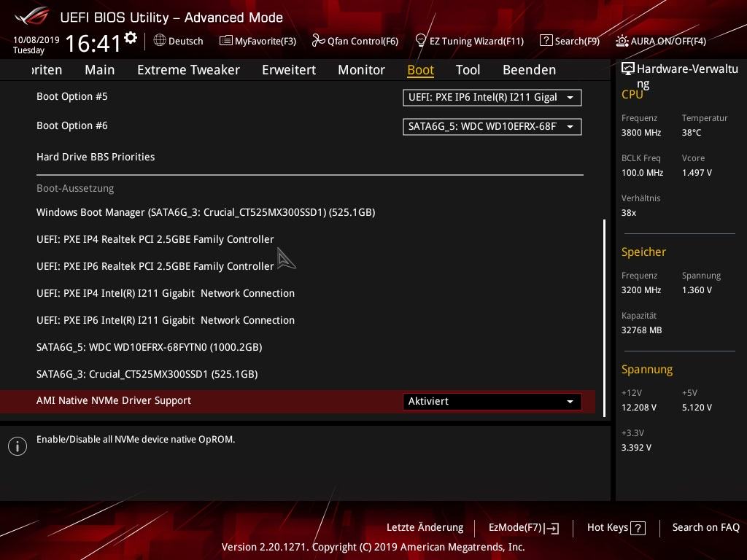Open MyFavorite list icon

click(226, 41)
